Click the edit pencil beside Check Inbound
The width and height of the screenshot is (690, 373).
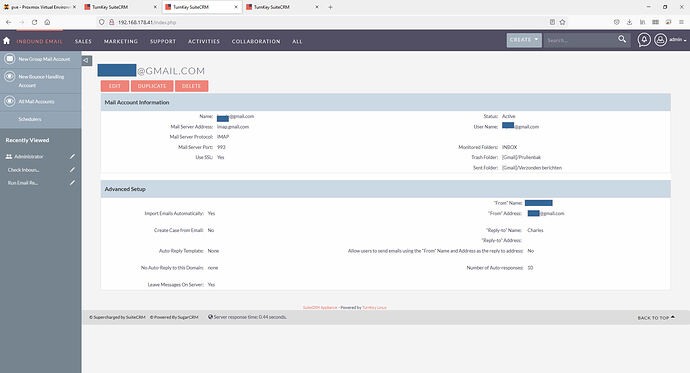coord(72,170)
